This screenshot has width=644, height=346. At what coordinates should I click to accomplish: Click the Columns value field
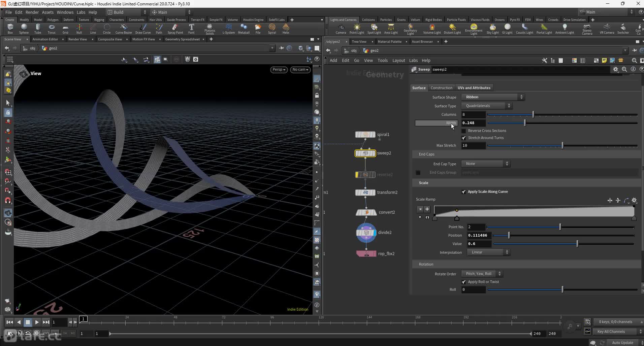coord(473,114)
